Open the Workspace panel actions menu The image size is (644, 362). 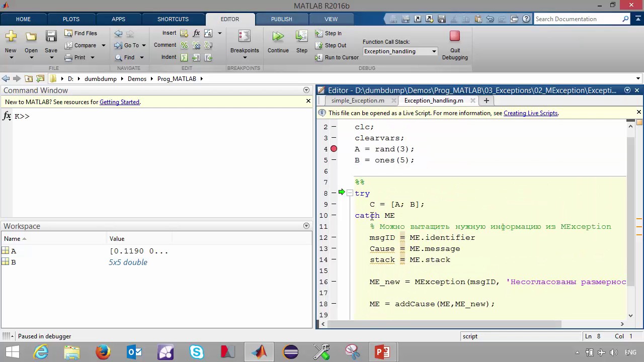tap(306, 226)
